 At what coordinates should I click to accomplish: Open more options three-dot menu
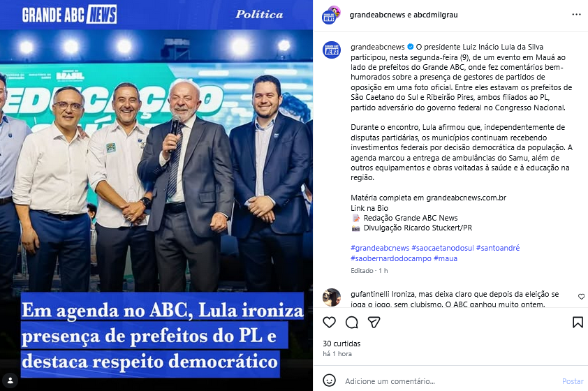coord(576,15)
